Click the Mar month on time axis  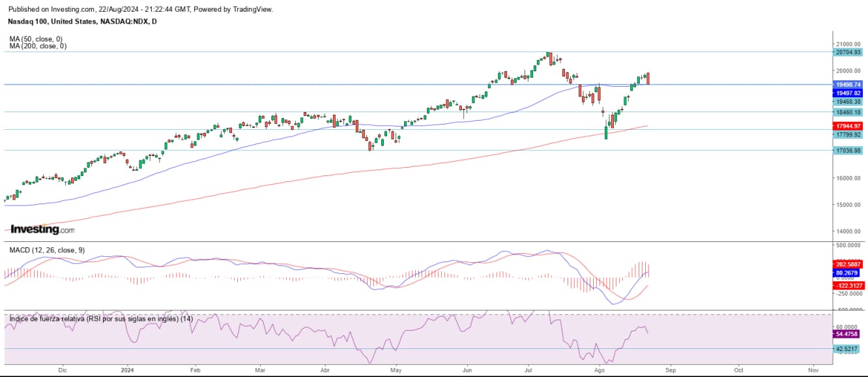tap(259, 369)
